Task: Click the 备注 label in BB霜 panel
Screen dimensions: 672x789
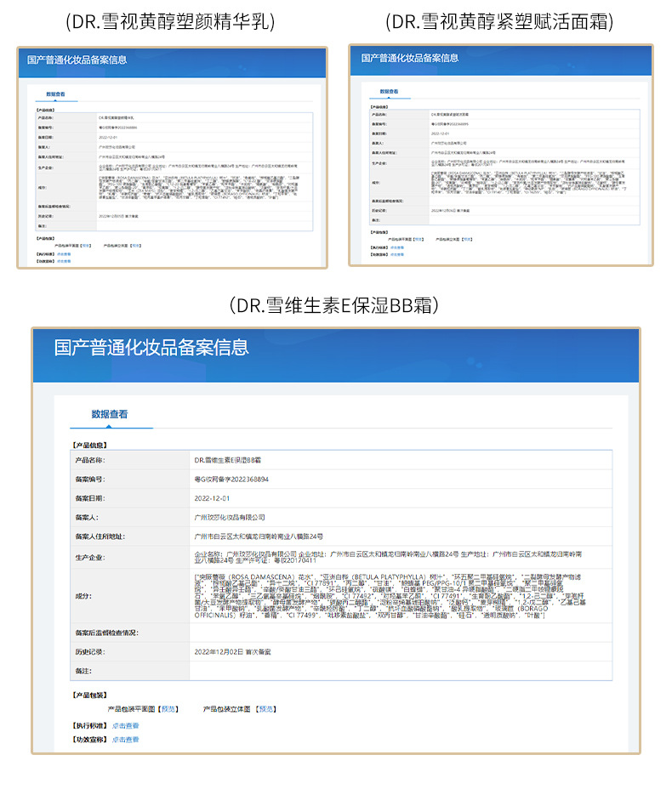Action: point(83,671)
